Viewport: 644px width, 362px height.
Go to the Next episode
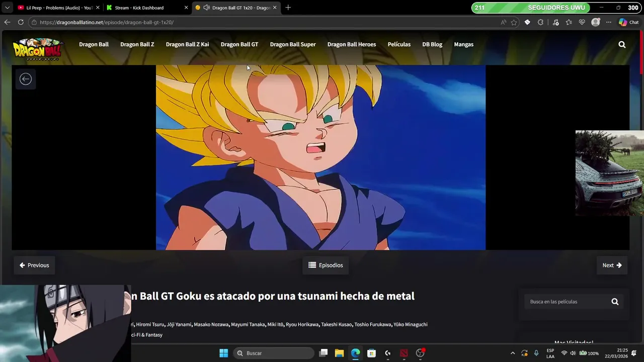612,265
